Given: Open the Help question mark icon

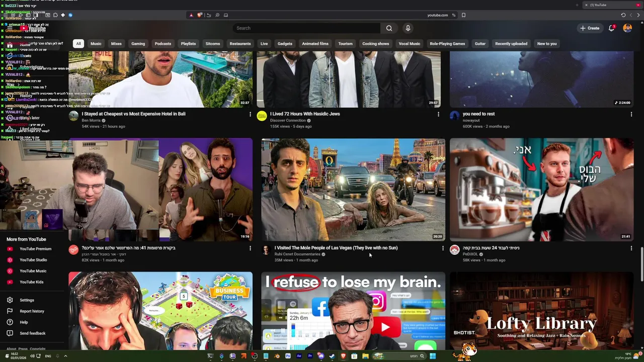Looking at the screenshot, I should click(x=10, y=322).
